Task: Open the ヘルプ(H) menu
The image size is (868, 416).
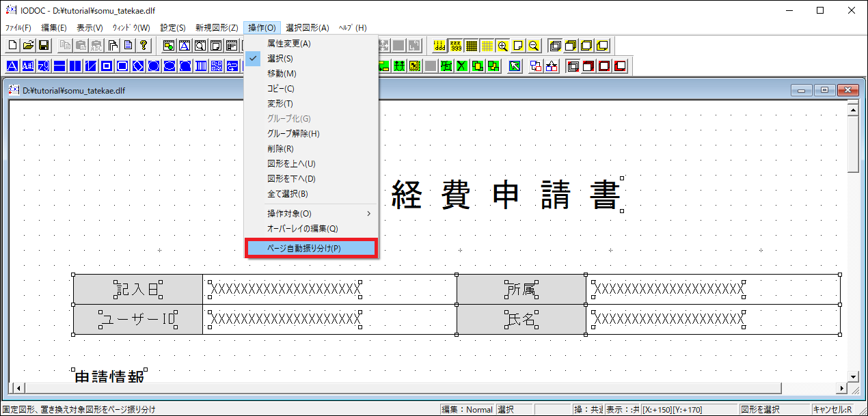Action: 353,28
